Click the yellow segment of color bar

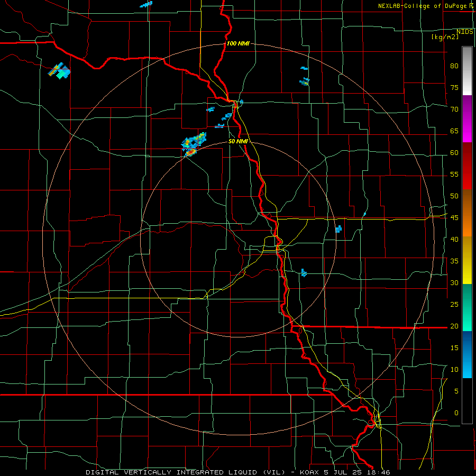click(x=467, y=260)
